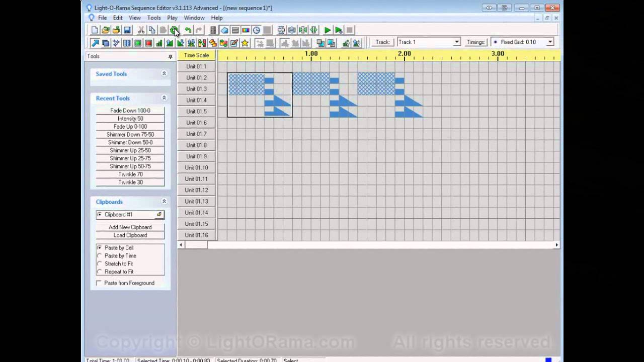Select the Fade Down tool icon
The height and width of the screenshot is (362, 644).
[180, 43]
